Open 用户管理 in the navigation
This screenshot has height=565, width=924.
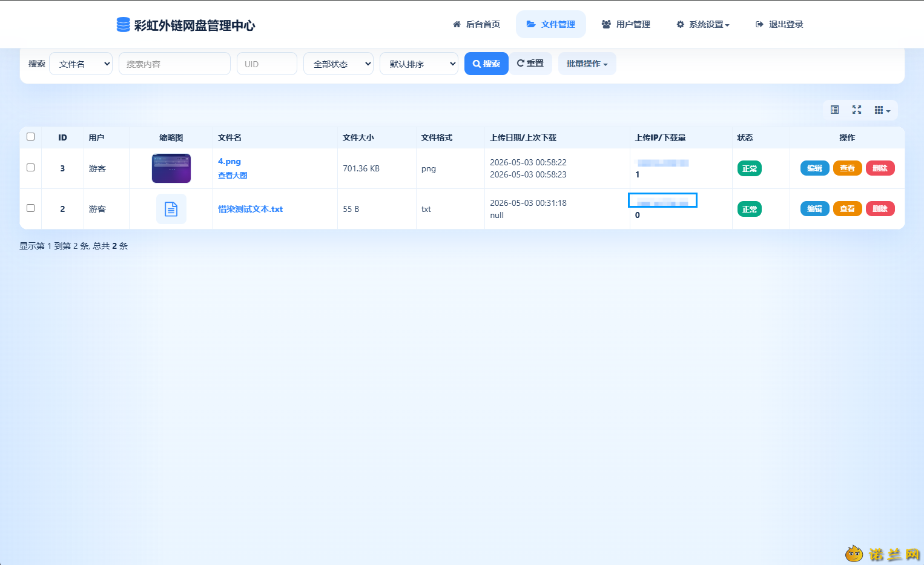pos(626,24)
